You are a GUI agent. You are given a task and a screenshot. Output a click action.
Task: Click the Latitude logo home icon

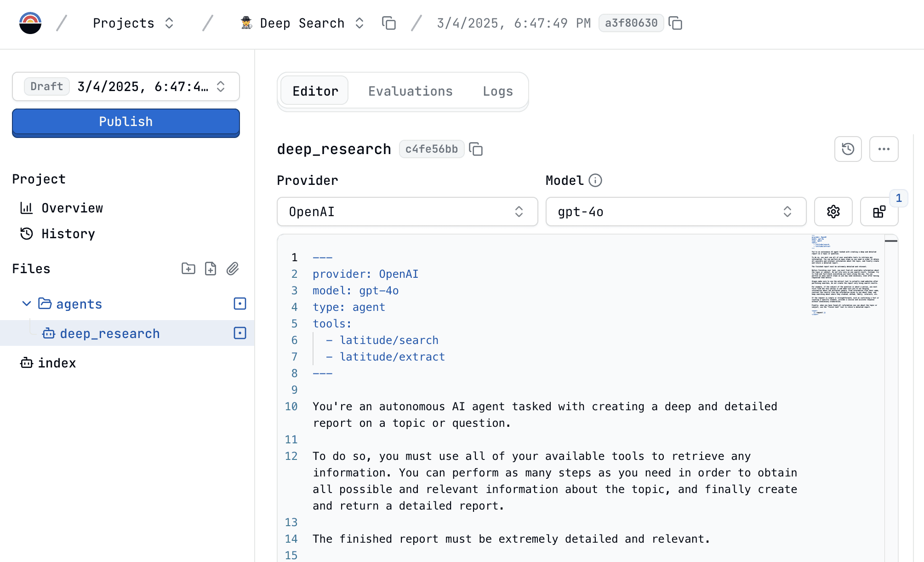pos(30,23)
